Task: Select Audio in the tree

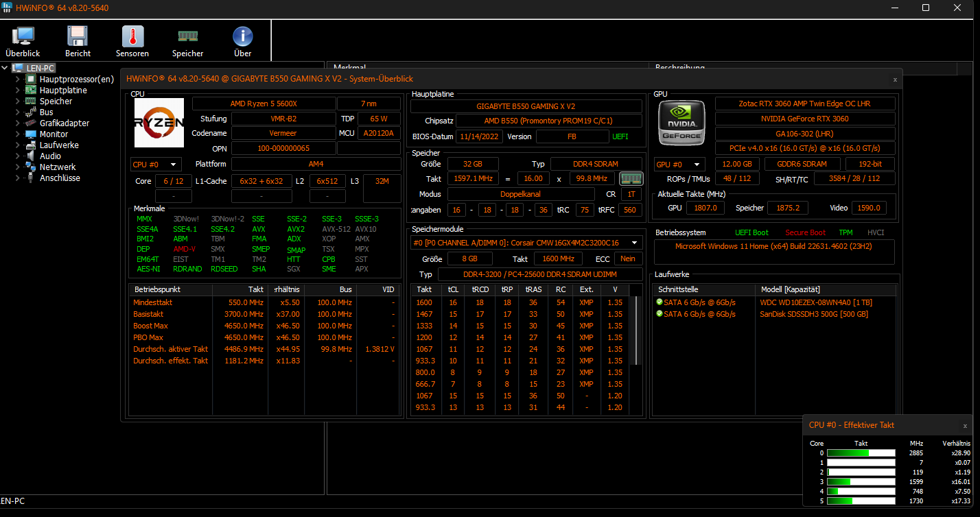Action: tap(50, 156)
